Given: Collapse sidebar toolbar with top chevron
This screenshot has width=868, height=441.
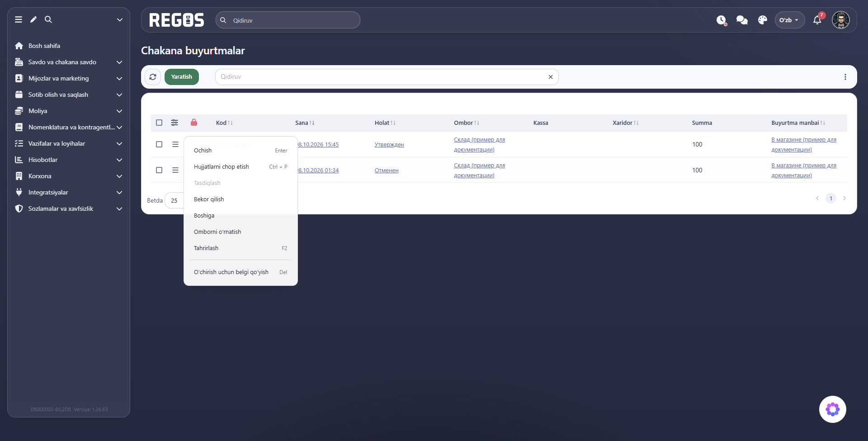Looking at the screenshot, I should 120,19.
